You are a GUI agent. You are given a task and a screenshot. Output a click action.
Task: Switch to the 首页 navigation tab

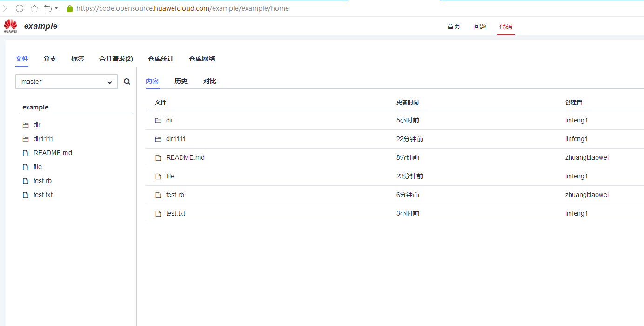(x=454, y=27)
